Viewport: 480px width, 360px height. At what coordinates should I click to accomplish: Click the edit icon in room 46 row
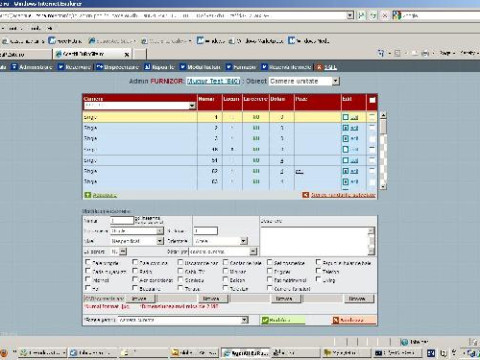[x=346, y=149]
